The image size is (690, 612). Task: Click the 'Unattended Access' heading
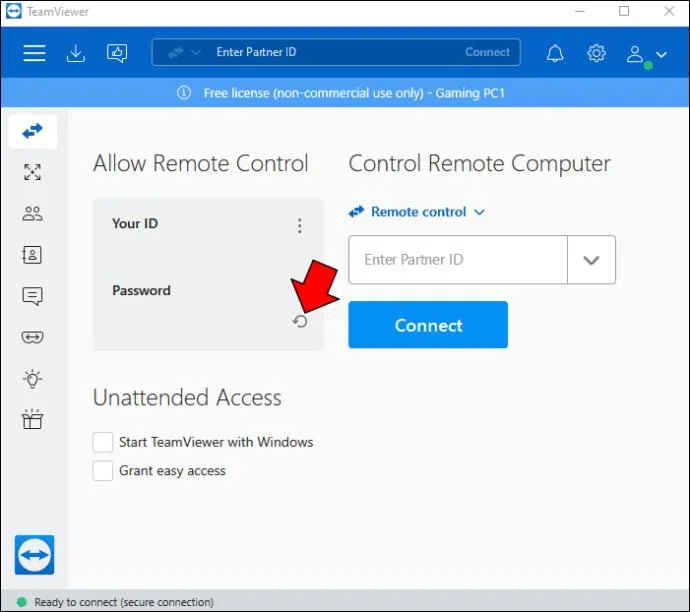point(187,397)
